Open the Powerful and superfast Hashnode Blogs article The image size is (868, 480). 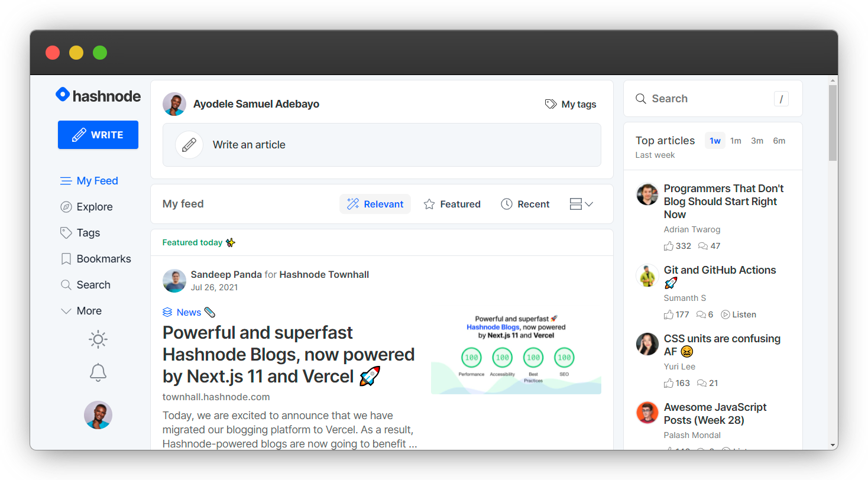click(289, 354)
